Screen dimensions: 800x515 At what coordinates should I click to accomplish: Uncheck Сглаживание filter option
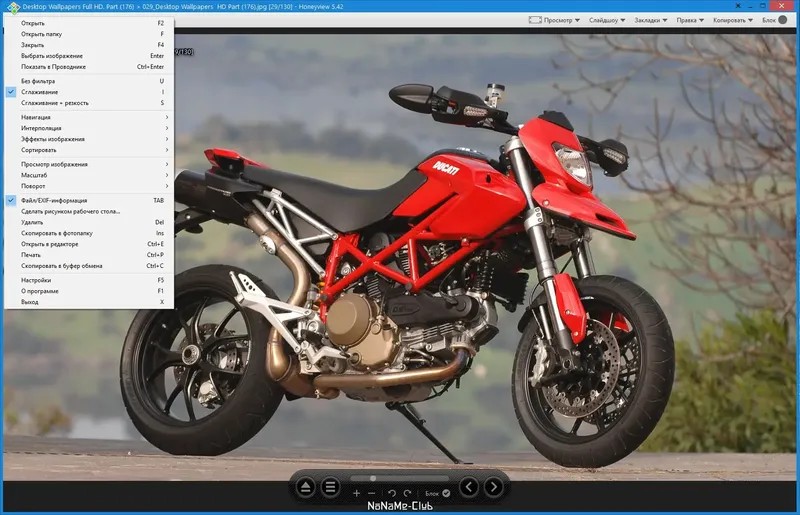coord(89,92)
